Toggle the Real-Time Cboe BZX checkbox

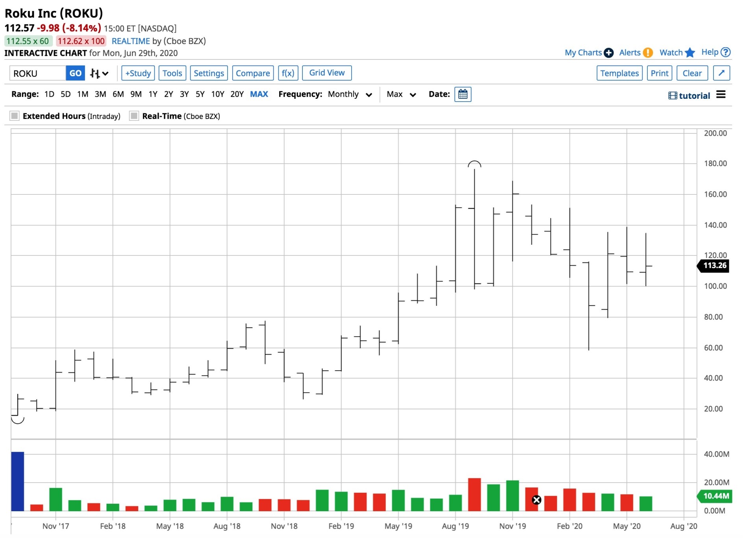tap(134, 116)
